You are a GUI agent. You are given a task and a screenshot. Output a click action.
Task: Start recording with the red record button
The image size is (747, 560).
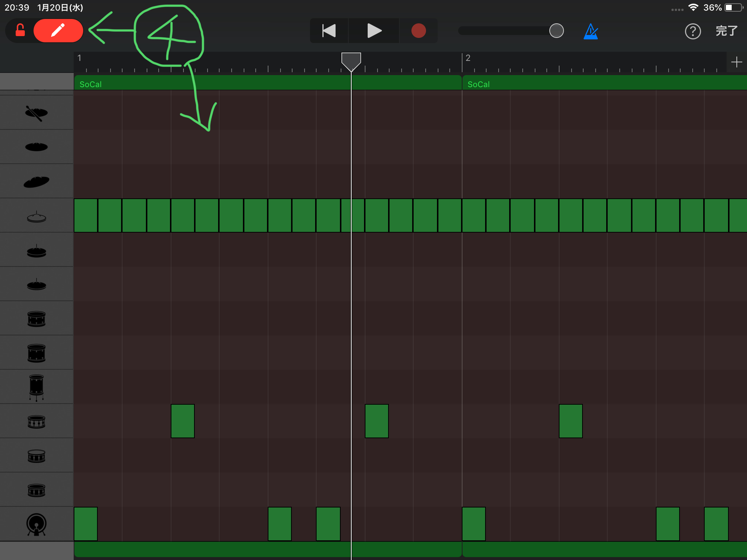pyautogui.click(x=418, y=31)
